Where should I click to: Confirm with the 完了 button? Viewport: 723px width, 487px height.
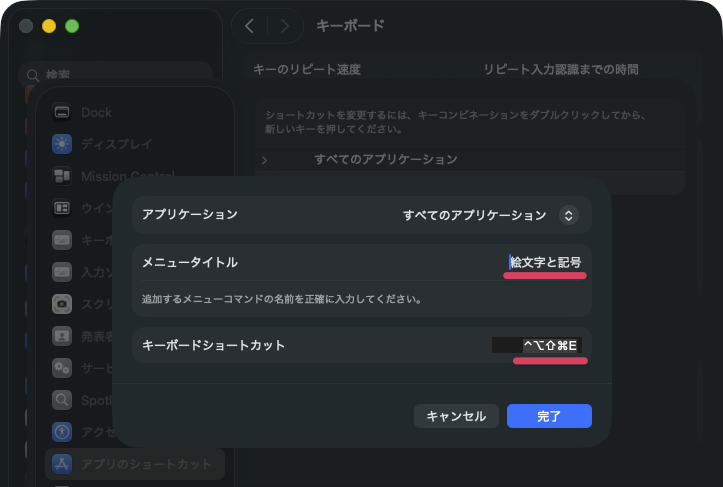[549, 416]
